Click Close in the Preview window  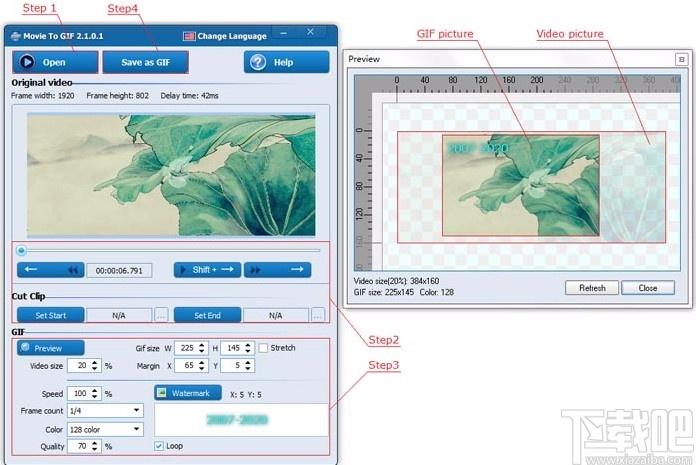[x=648, y=288]
